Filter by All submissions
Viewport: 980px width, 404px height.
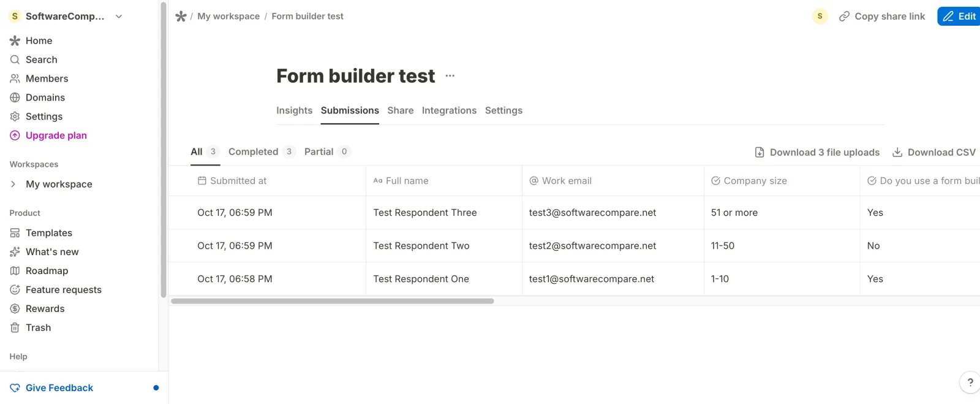205,152
